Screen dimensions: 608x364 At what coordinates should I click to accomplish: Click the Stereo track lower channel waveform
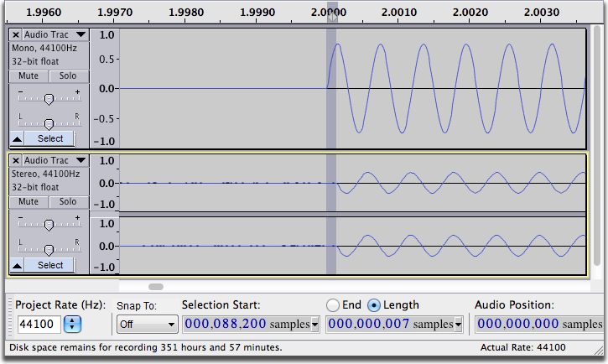point(352,246)
